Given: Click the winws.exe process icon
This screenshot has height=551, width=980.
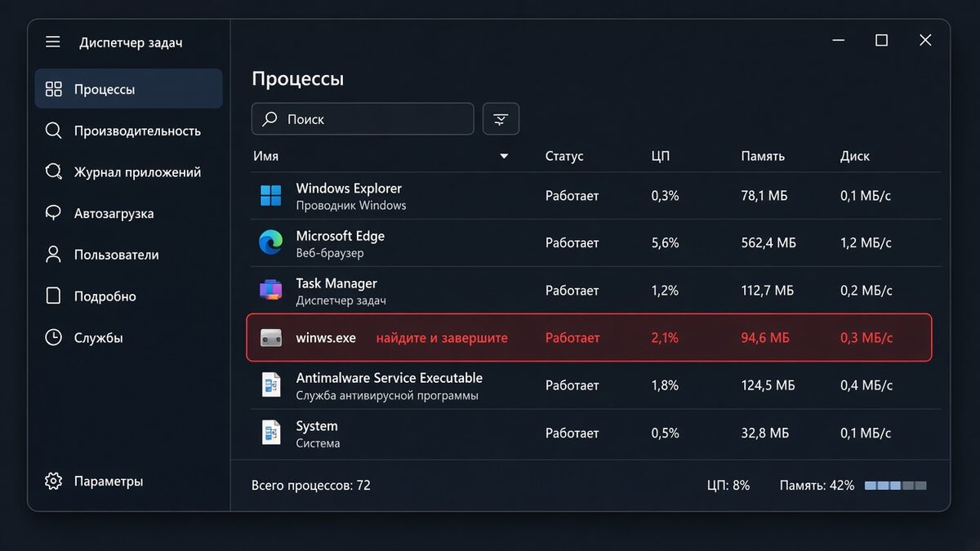Looking at the screenshot, I should 270,338.
